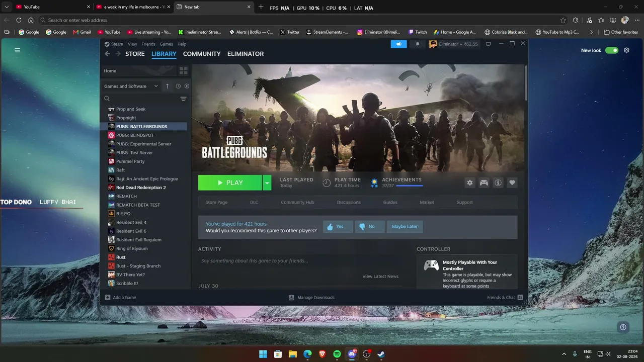Click the library sort arrow icon
Viewport: 644px width, 362px height.
(x=167, y=86)
